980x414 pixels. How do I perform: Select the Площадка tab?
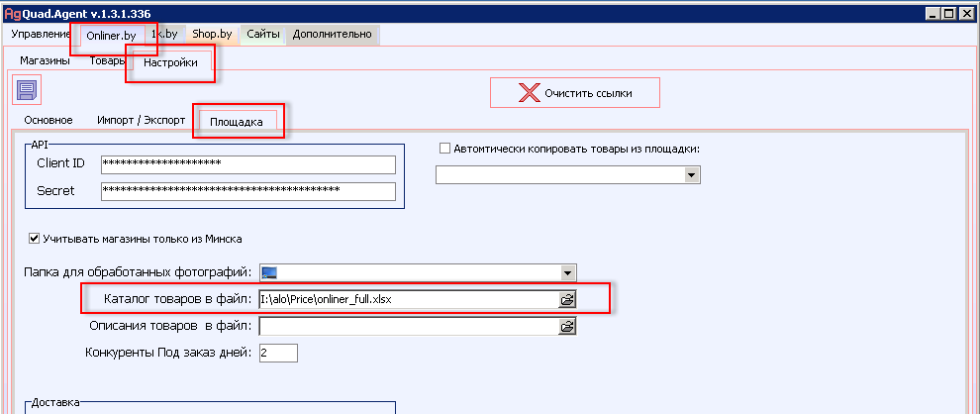click(x=236, y=121)
